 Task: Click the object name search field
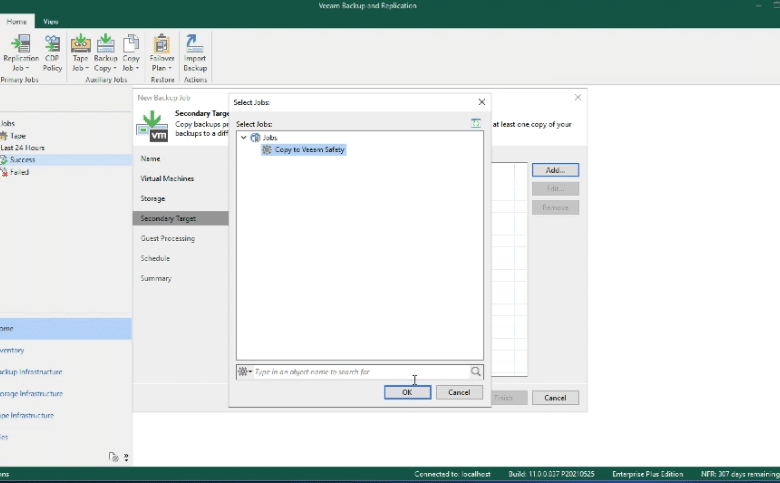coord(361,372)
